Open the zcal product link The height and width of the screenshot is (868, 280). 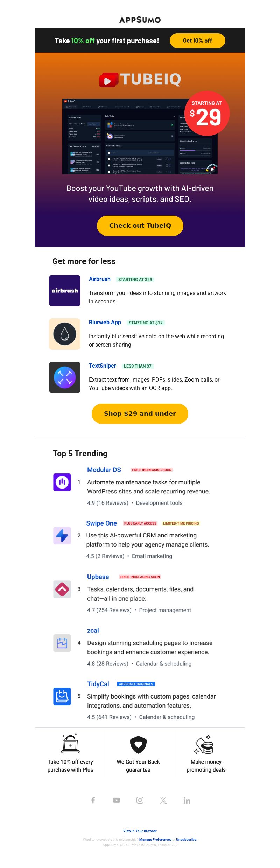[93, 630]
